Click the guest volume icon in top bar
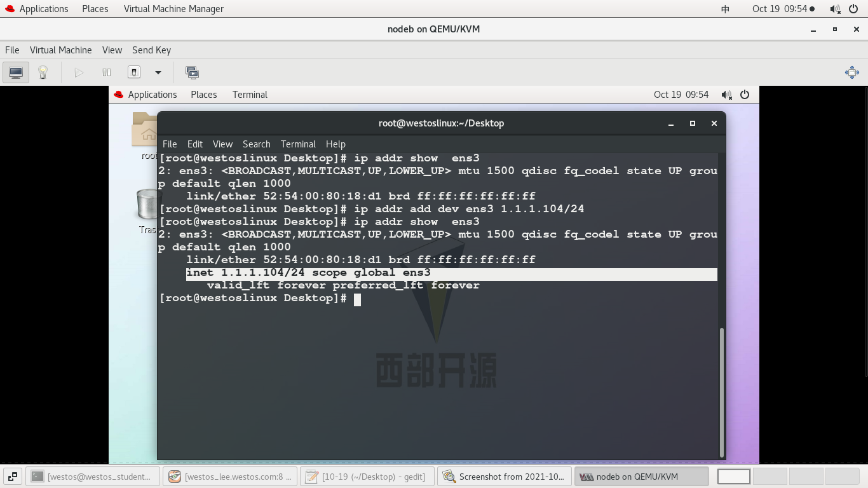Screen dimensions: 868x488 [726, 94]
